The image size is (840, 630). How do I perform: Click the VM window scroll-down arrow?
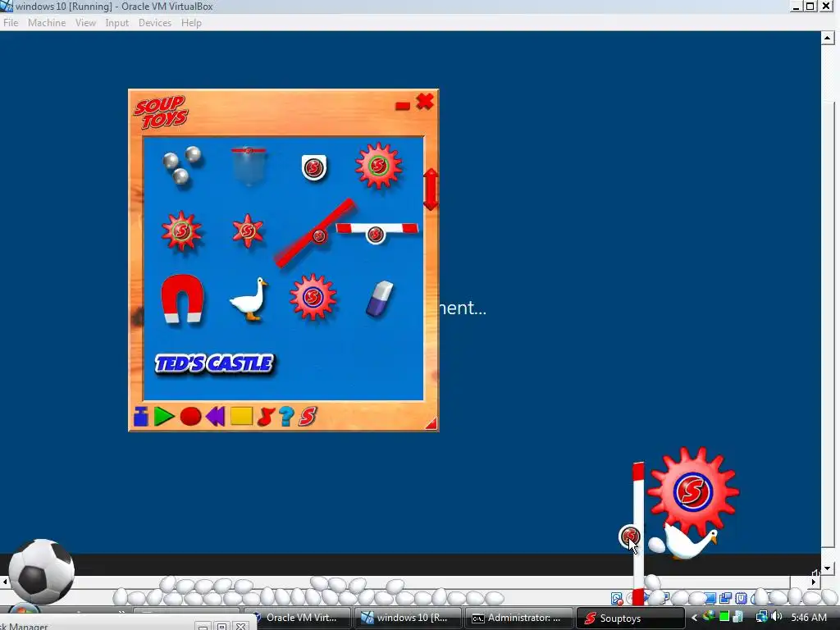pos(827,569)
